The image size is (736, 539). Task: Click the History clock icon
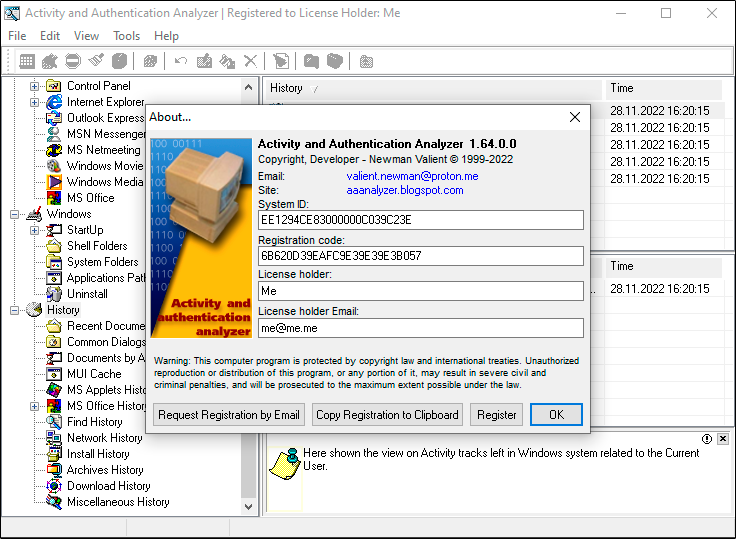pyautogui.click(x=34, y=310)
